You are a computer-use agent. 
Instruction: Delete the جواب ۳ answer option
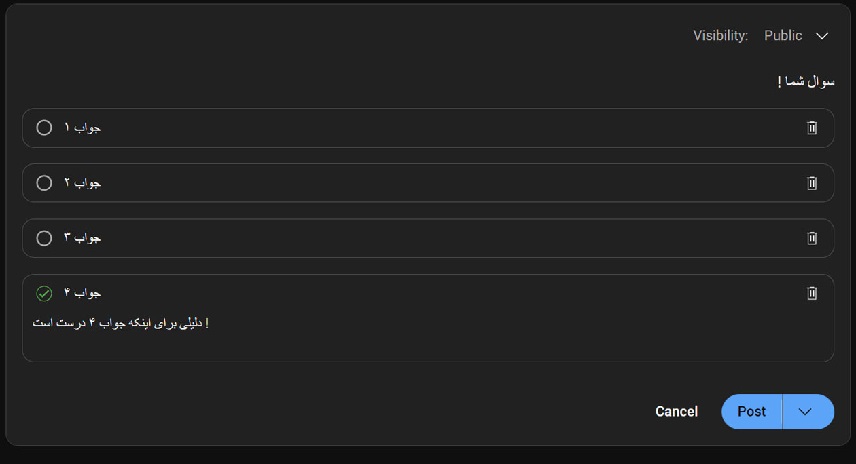click(x=812, y=238)
